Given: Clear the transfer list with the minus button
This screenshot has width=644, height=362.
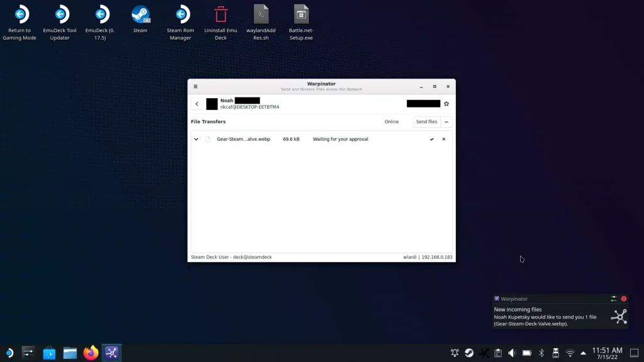Looking at the screenshot, I should tap(447, 122).
